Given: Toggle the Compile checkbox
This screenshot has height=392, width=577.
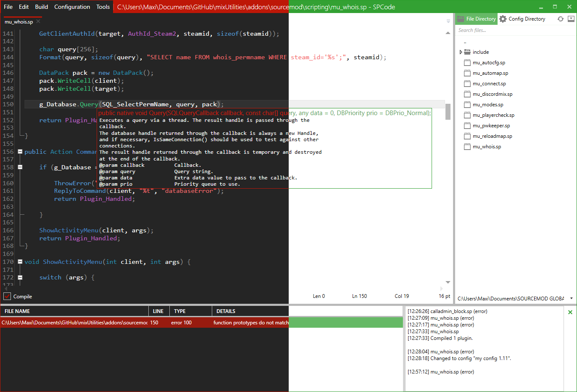Looking at the screenshot, I should [7, 297].
